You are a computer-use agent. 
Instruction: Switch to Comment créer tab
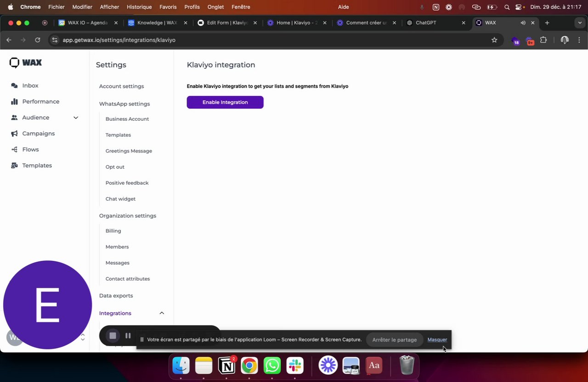[x=366, y=22]
